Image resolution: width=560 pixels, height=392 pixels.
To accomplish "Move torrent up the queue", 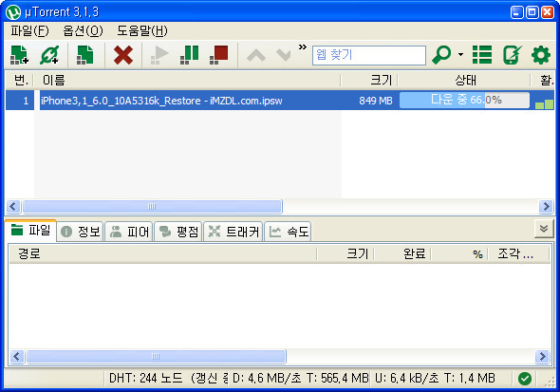I will tap(256, 55).
